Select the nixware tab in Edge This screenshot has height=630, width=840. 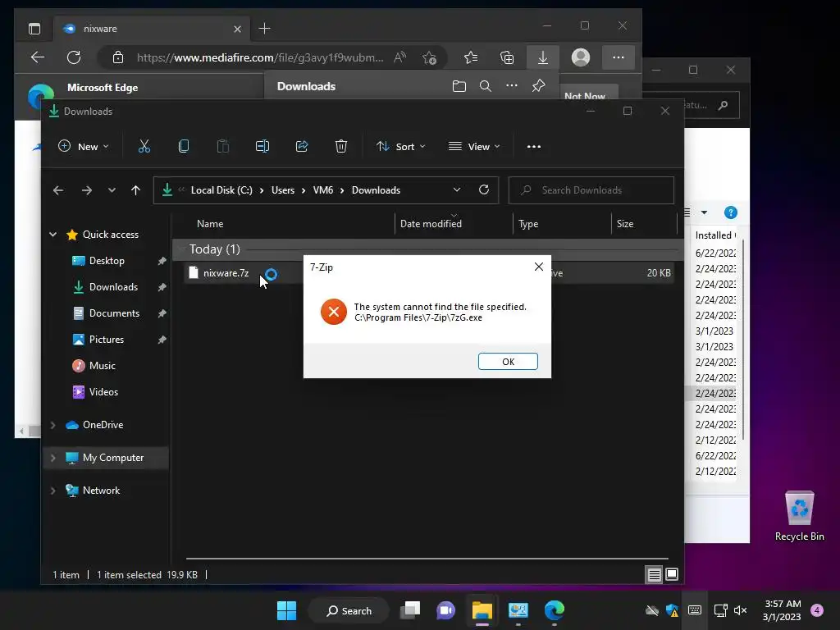click(150, 29)
